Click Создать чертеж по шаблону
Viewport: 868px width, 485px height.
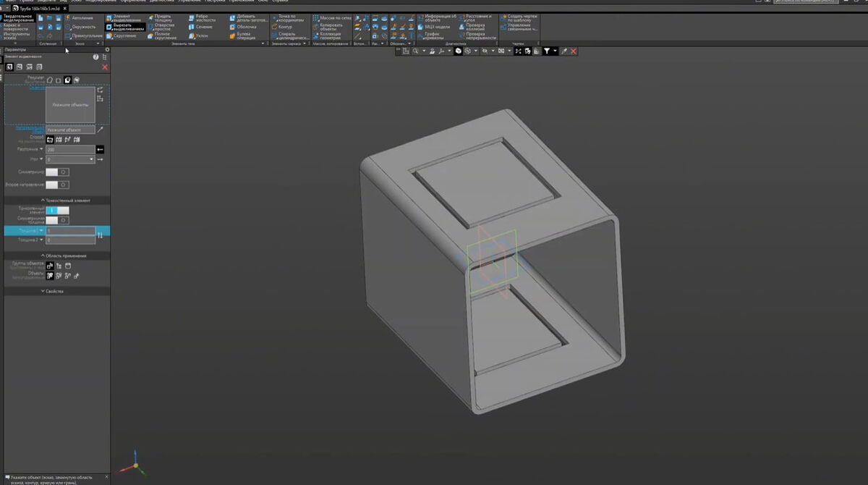pyautogui.click(x=519, y=18)
